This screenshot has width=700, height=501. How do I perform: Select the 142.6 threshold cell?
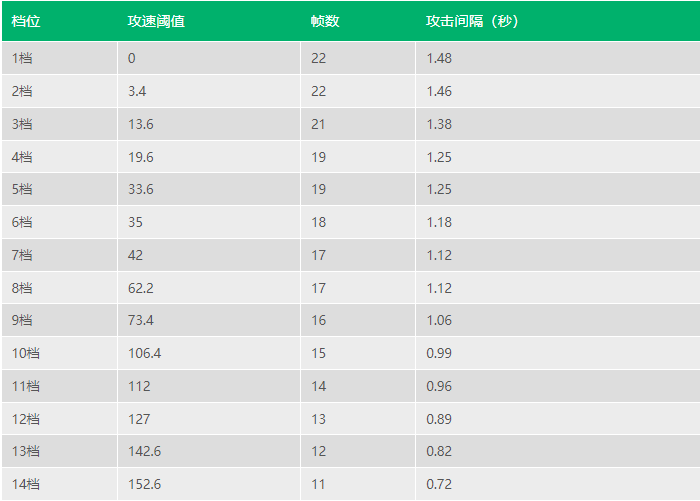pos(209,451)
